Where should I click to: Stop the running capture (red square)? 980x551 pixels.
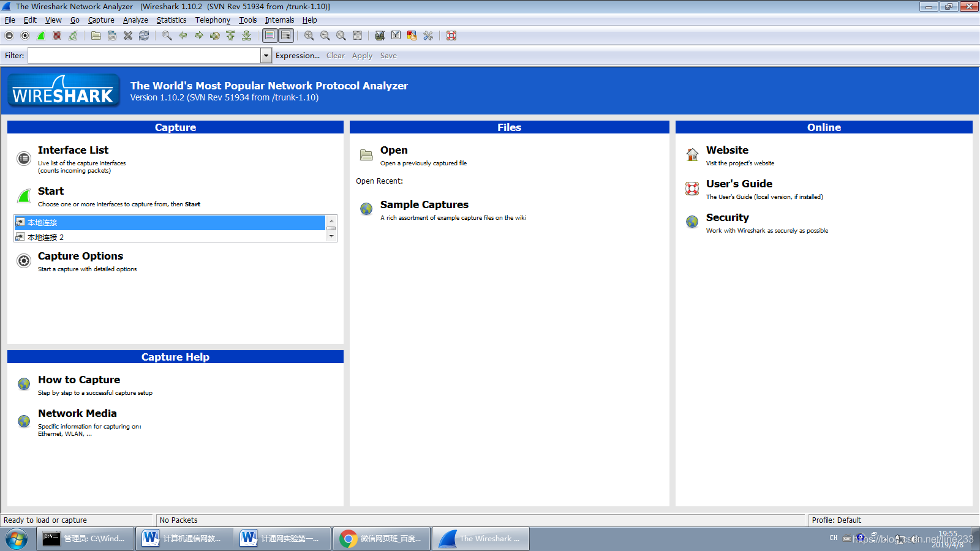pos(57,36)
